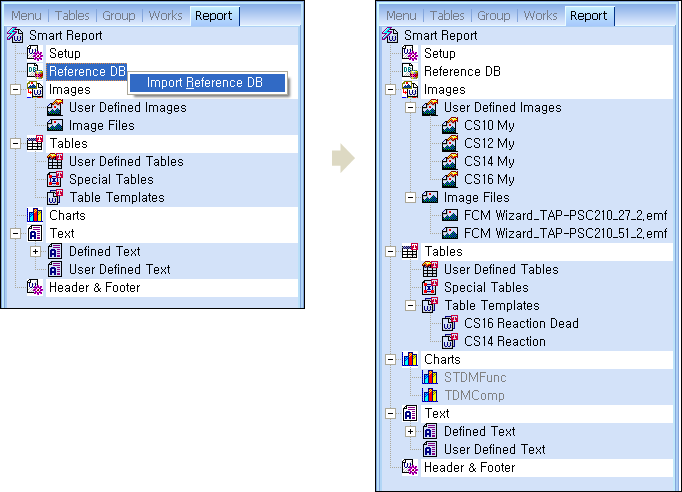The height and width of the screenshot is (492, 682).
Task: Click the FCM Wizard_TAP-PSC210_27_2.emf file icon
Action: [449, 216]
